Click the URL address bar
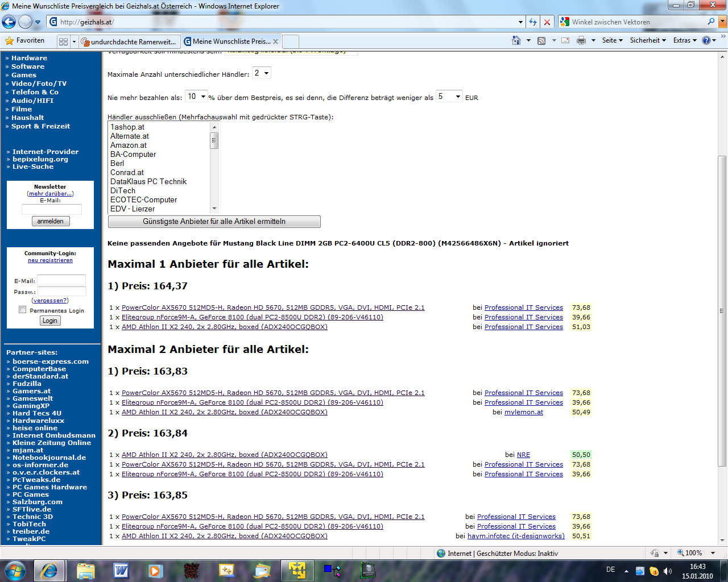Viewport: 728px width, 582px height. tap(282, 22)
